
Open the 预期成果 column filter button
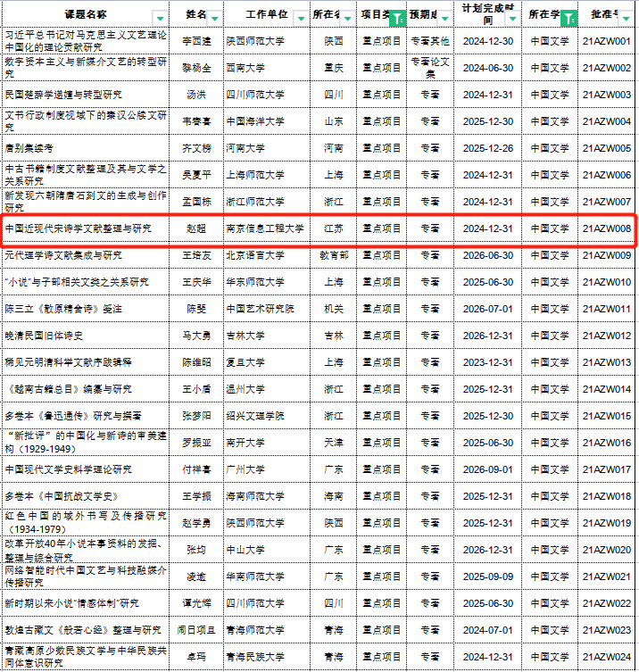tap(445, 17)
